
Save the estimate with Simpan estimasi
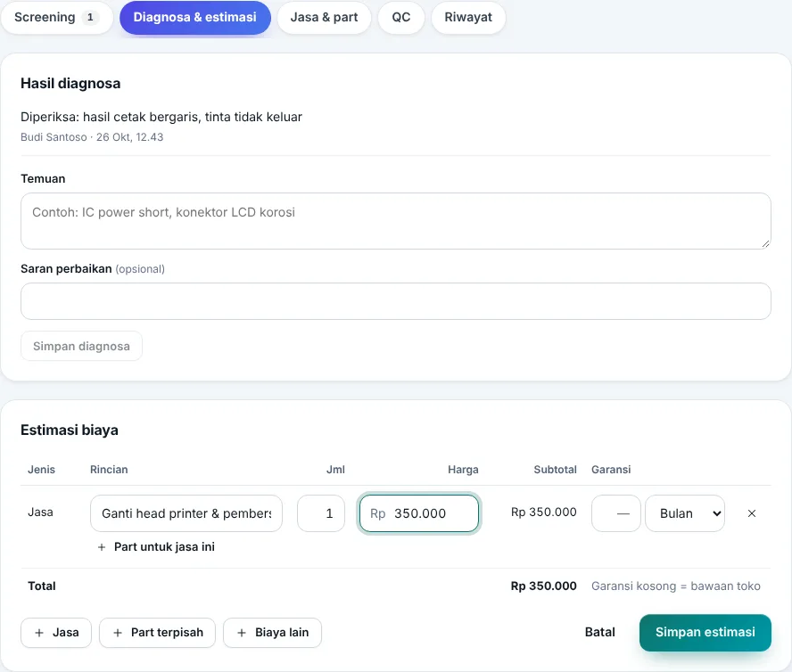[705, 632]
